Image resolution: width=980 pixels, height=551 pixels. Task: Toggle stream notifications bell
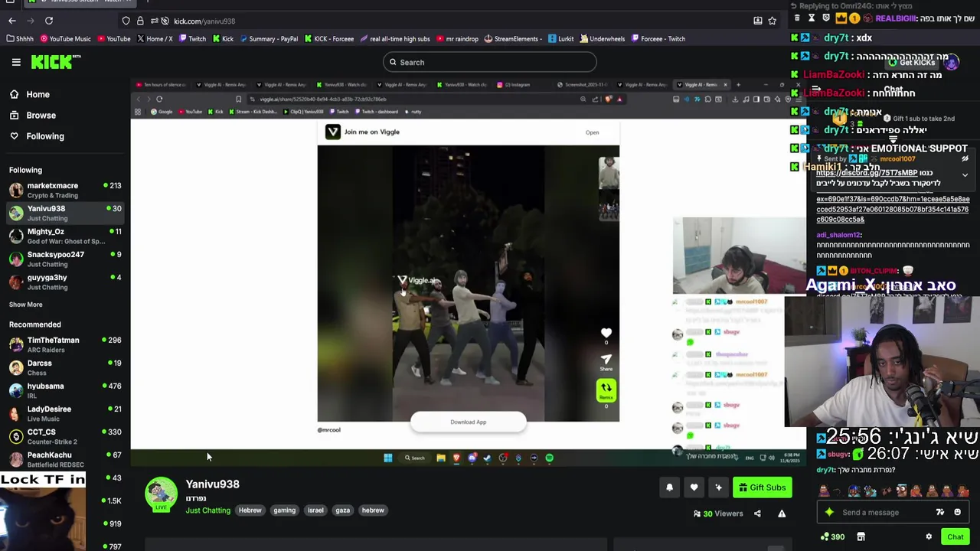[x=669, y=487]
